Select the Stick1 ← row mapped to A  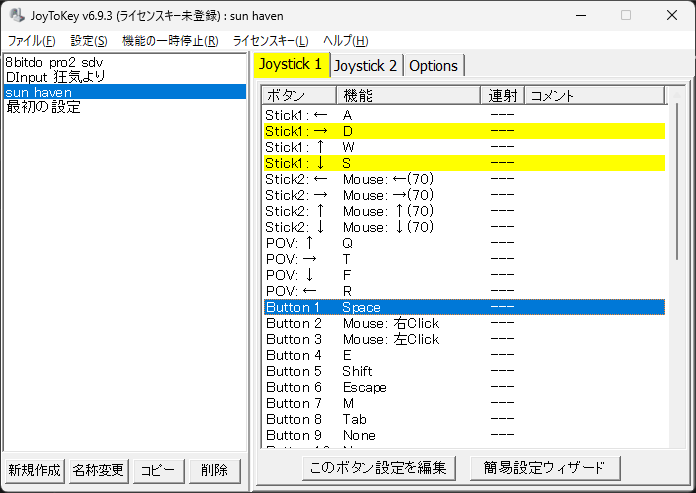(x=464, y=115)
